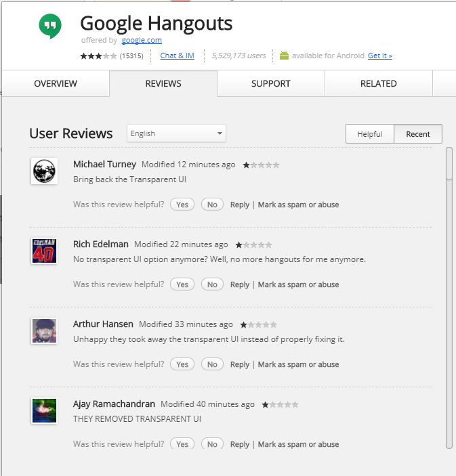Mark Michael Turney's review helpful with Yes

[x=182, y=204]
